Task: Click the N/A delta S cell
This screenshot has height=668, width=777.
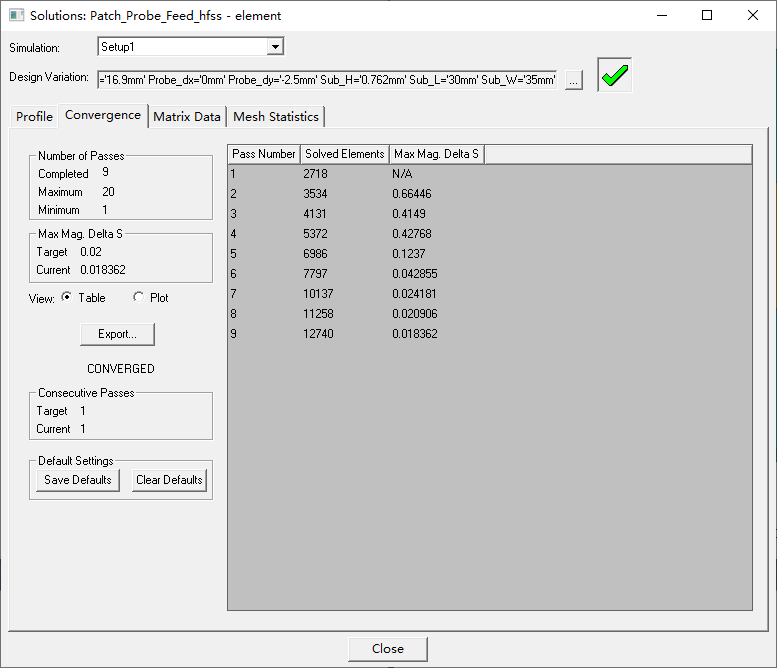Action: [x=402, y=174]
